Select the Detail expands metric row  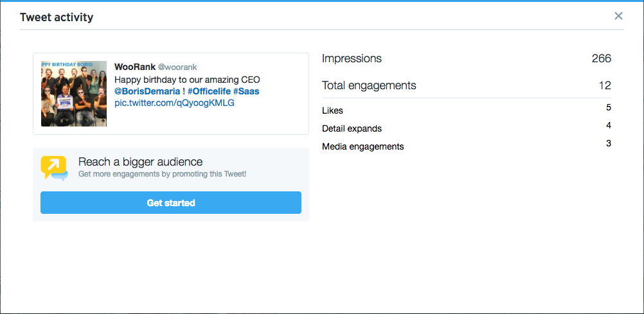click(467, 128)
